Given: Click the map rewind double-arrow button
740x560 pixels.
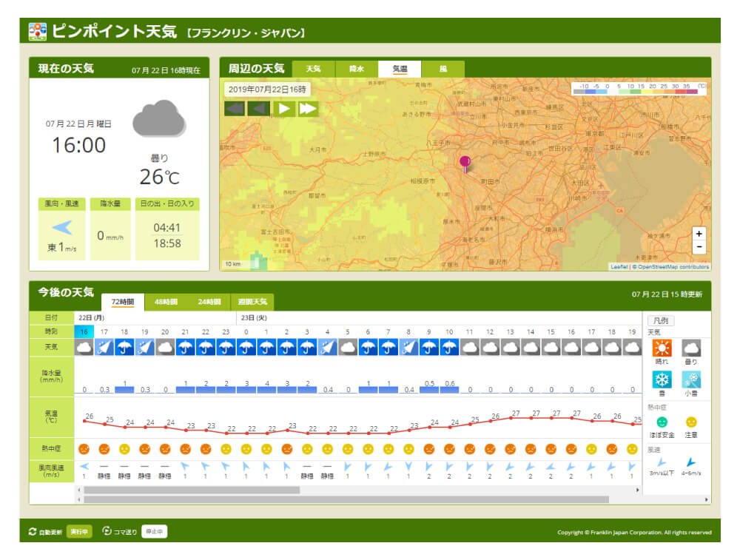Looking at the screenshot, I should (235, 109).
